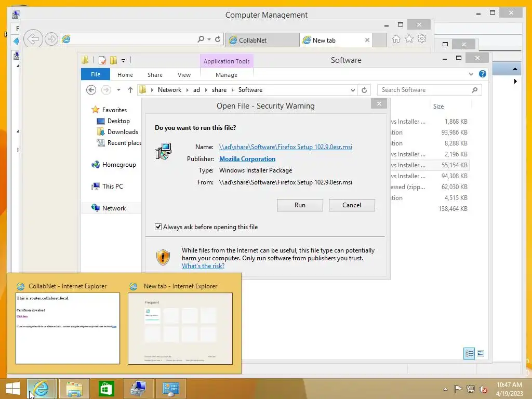This screenshot has height=399, width=532.
Task: Switch to details view layout icon
Action: (469, 353)
